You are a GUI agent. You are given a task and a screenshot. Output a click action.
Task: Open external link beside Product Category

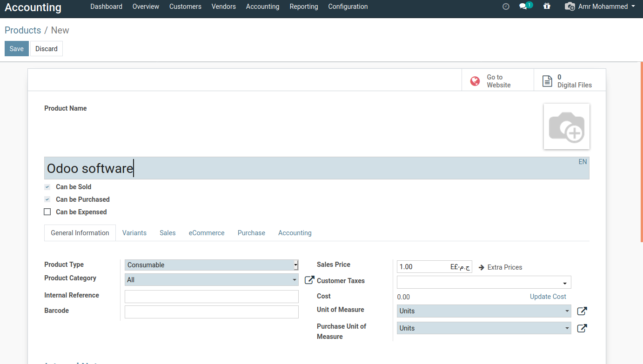click(x=309, y=280)
